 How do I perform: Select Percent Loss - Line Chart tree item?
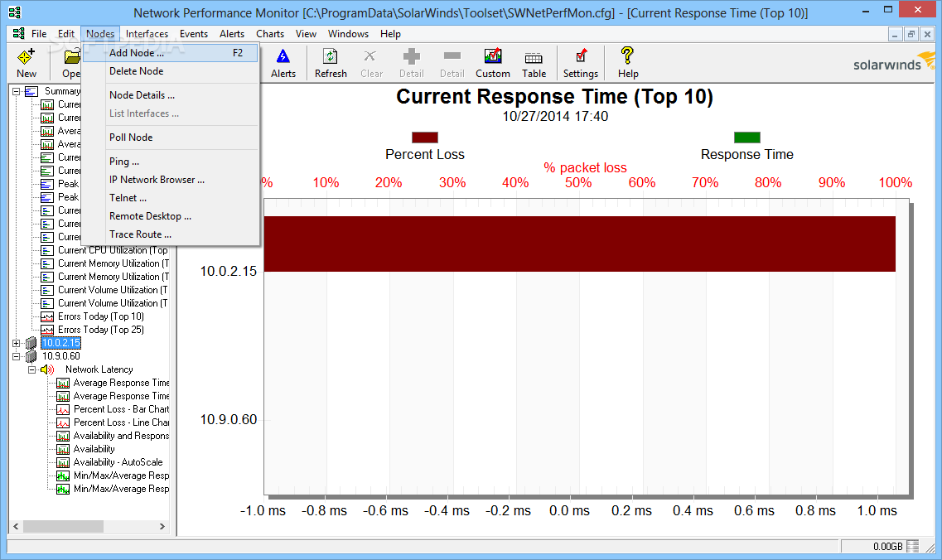tap(121, 422)
